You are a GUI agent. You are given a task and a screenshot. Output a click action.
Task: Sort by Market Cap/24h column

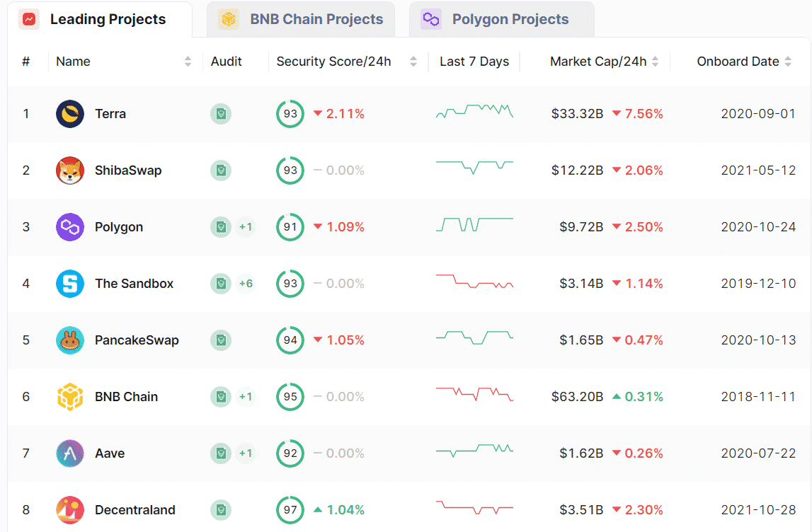(655, 62)
